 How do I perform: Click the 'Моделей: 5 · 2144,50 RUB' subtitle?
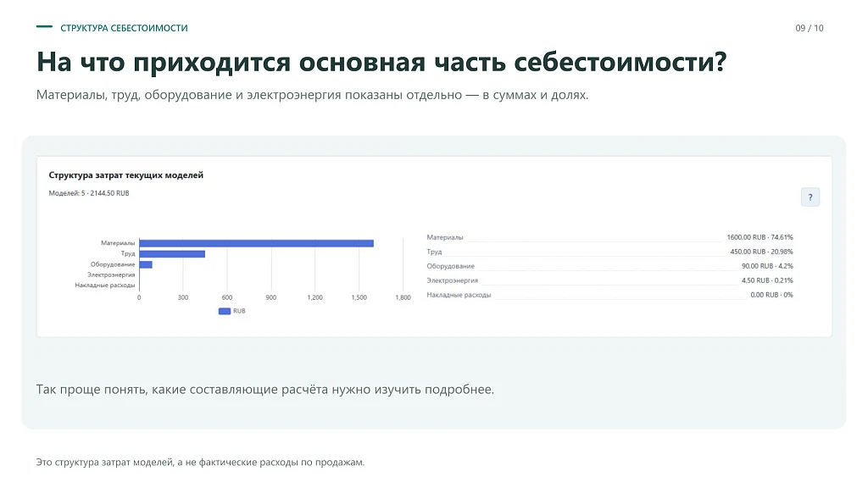click(88, 193)
